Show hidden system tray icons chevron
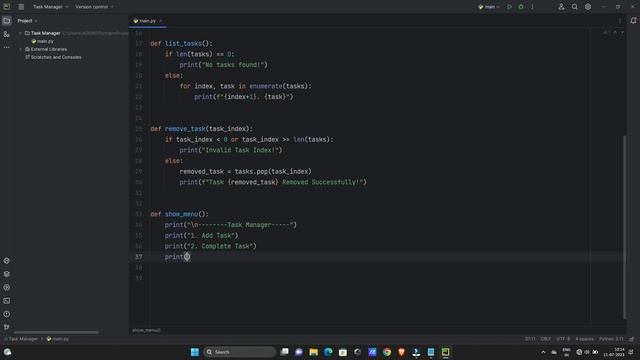The image size is (640, 360). (x=543, y=352)
